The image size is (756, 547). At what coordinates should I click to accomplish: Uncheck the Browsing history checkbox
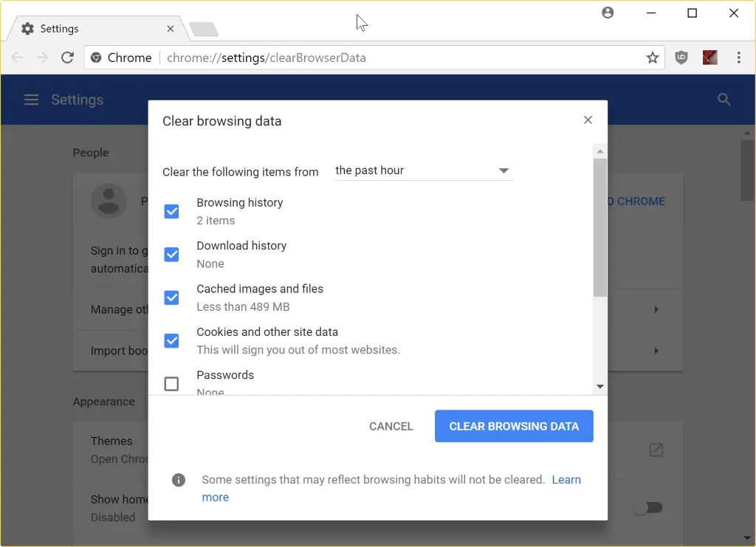pyautogui.click(x=171, y=211)
